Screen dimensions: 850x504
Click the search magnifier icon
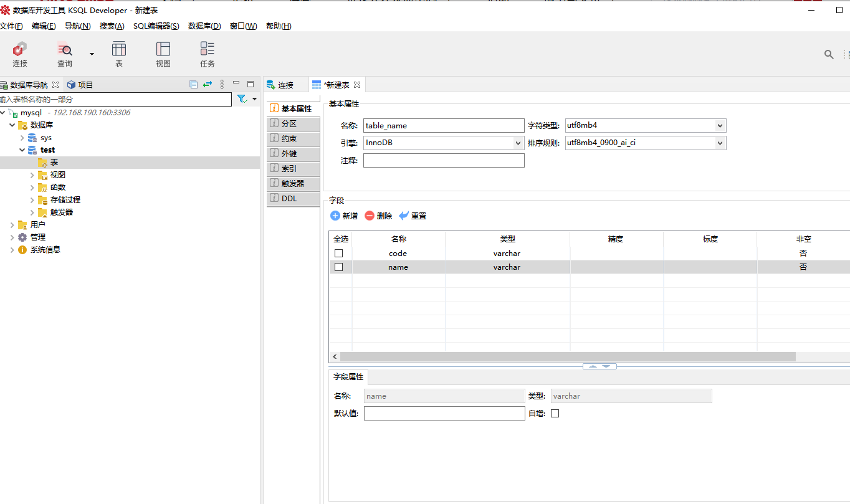pyautogui.click(x=829, y=55)
